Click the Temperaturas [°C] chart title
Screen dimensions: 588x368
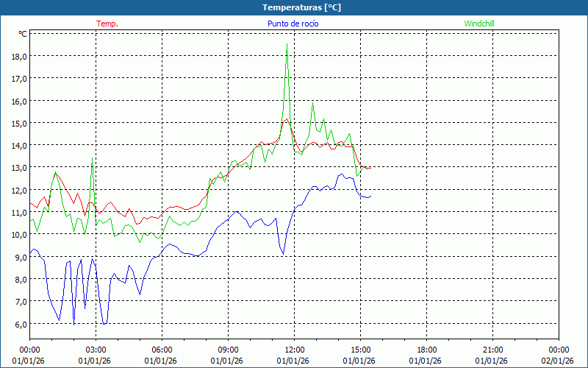[301, 7]
